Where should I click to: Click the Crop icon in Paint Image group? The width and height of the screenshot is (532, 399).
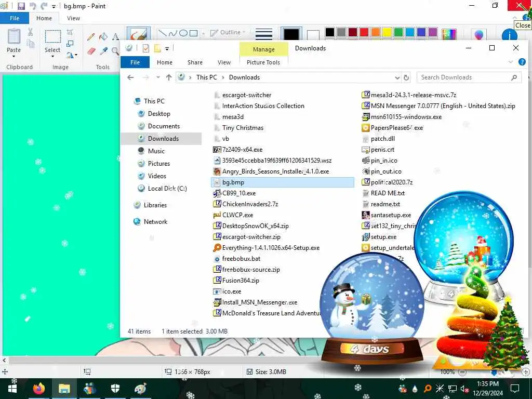pyautogui.click(x=70, y=32)
